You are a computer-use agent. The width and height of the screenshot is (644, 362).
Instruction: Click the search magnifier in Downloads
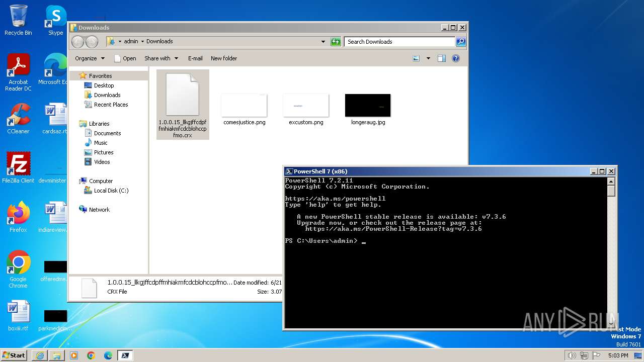coord(460,42)
